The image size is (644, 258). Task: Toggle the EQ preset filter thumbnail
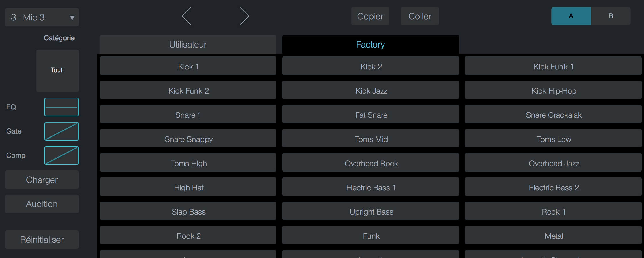point(62,107)
